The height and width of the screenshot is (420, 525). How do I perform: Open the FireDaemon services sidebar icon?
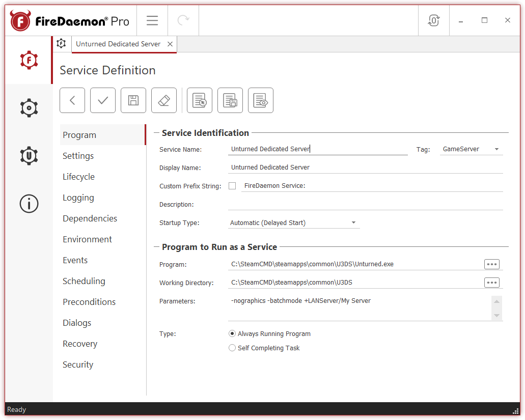tap(29, 60)
